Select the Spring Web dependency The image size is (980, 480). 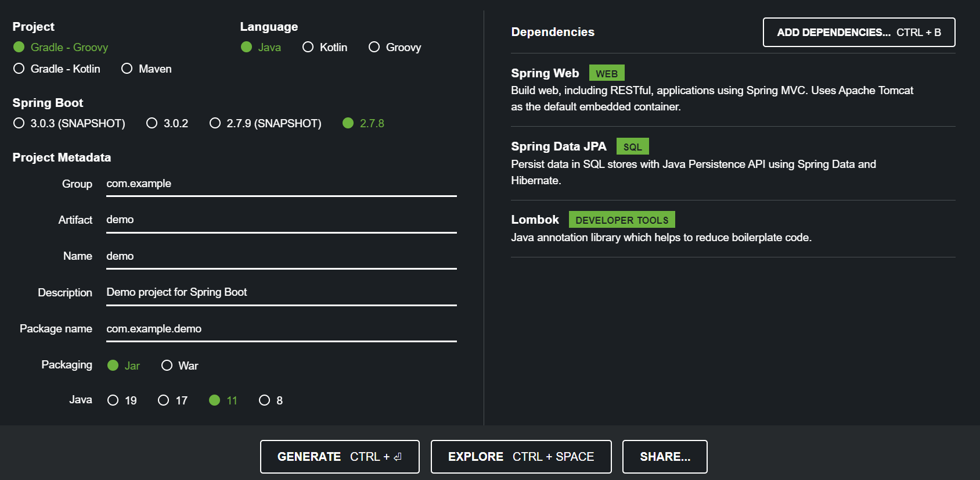[x=733, y=89]
